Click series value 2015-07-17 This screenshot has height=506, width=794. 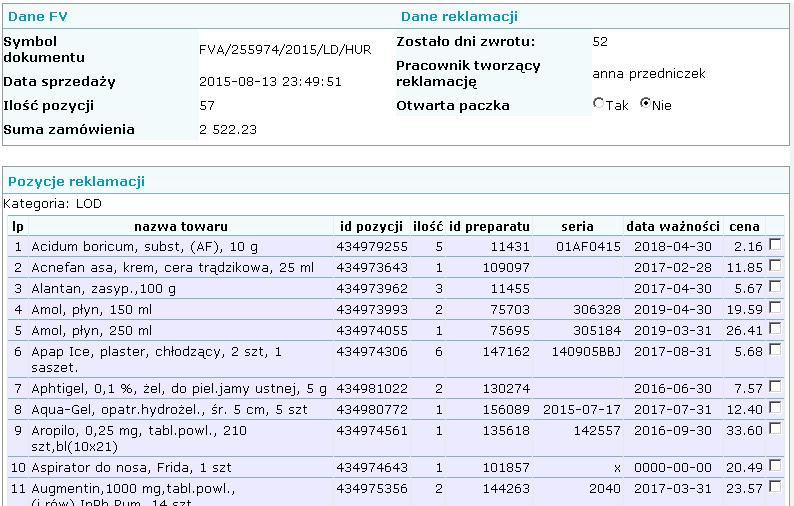[582, 409]
